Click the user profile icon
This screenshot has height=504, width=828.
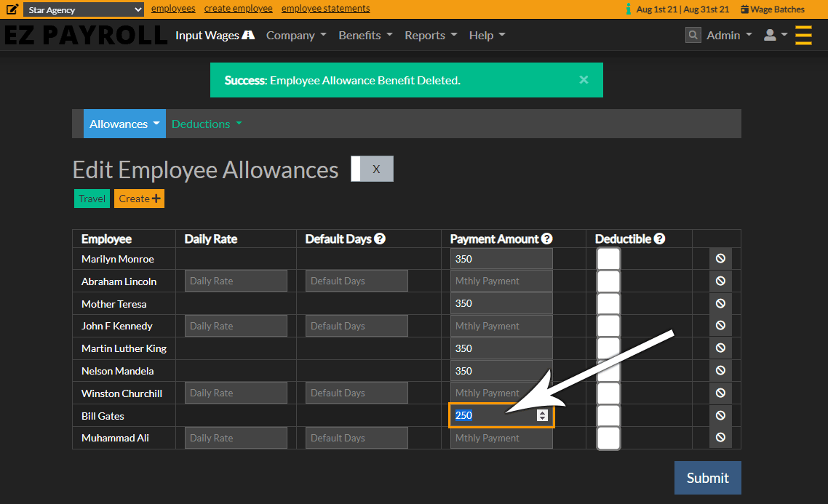tap(771, 34)
